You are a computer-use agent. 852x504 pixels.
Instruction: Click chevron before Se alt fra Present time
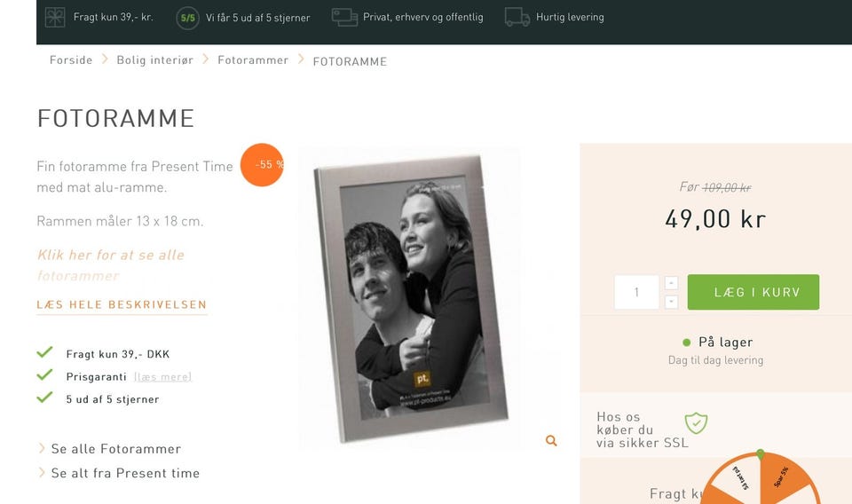click(42, 472)
